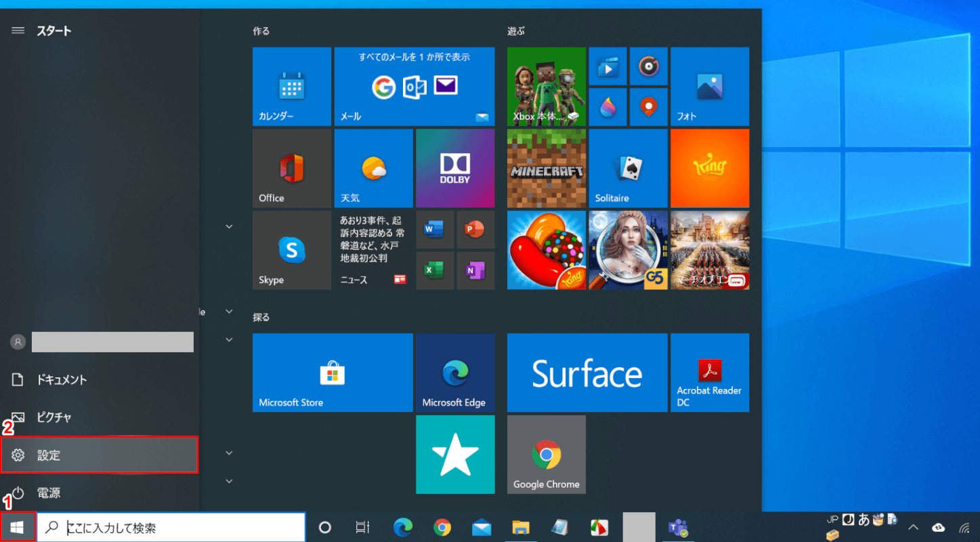Open the Movies & TV small tile

click(x=608, y=66)
